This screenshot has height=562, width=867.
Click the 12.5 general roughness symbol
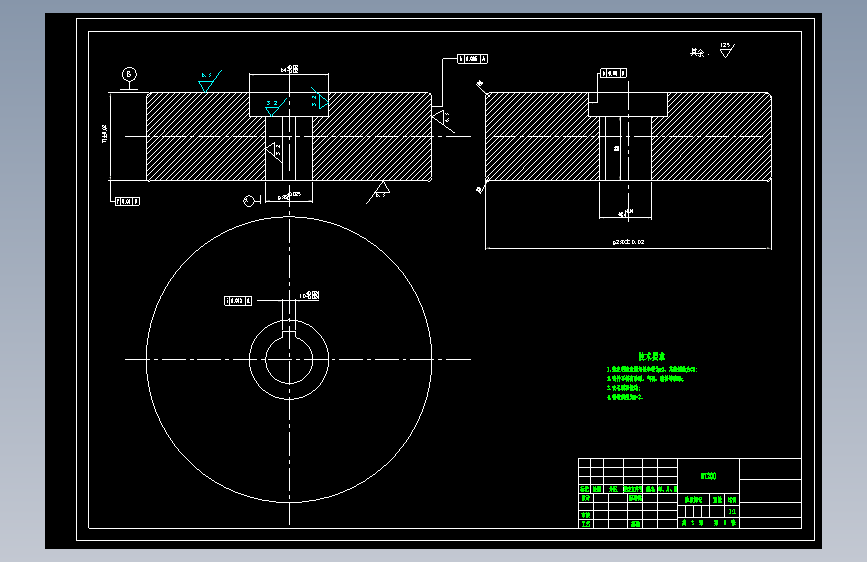click(x=727, y=50)
